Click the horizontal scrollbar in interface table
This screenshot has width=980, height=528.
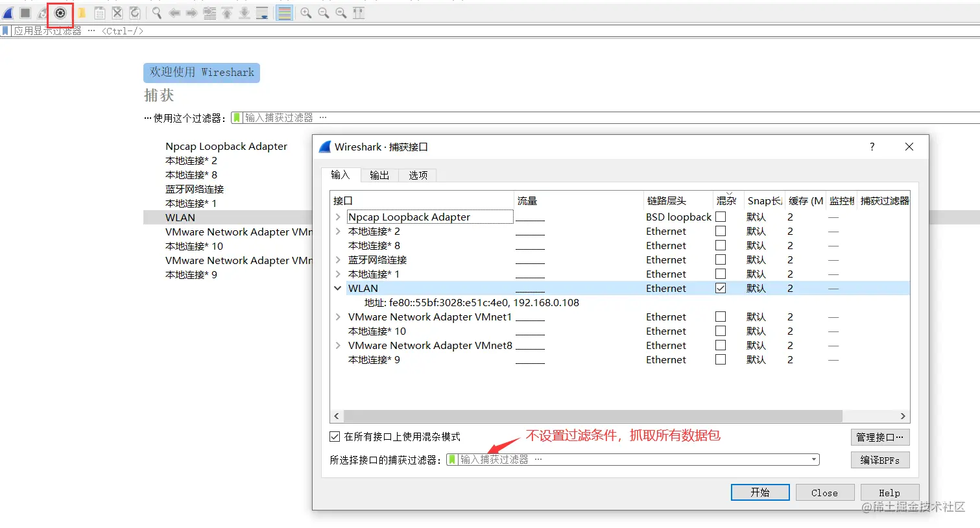coord(593,416)
